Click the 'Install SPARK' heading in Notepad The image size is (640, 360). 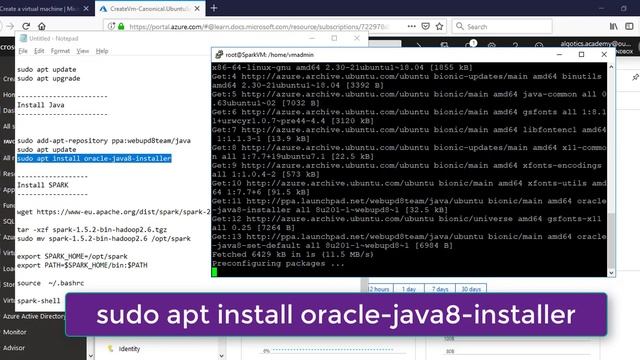(x=43, y=185)
